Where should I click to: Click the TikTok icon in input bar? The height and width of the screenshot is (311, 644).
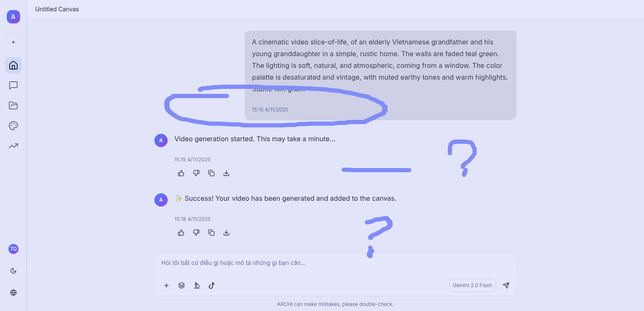212,285
